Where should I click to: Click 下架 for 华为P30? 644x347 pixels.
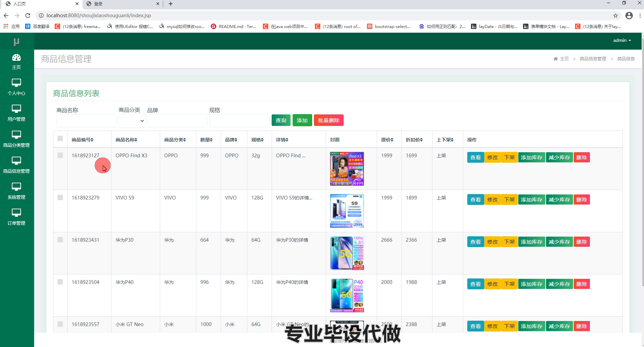(x=510, y=242)
